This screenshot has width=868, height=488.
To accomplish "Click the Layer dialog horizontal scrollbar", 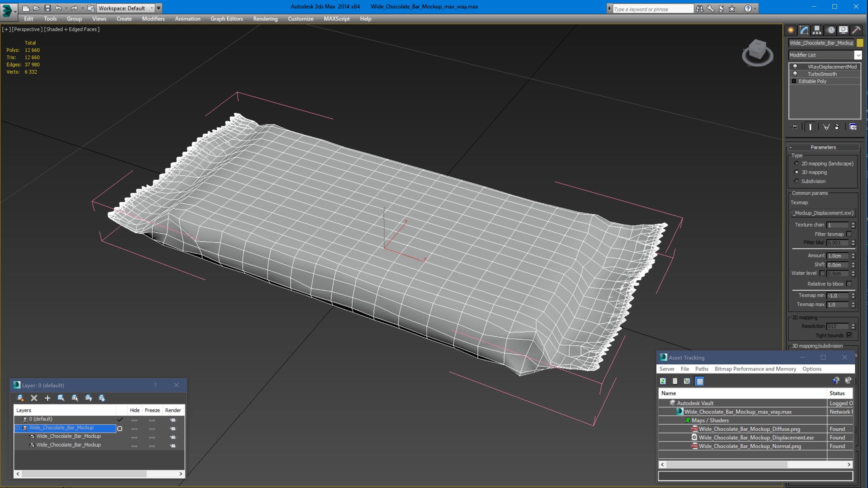I will [x=99, y=474].
